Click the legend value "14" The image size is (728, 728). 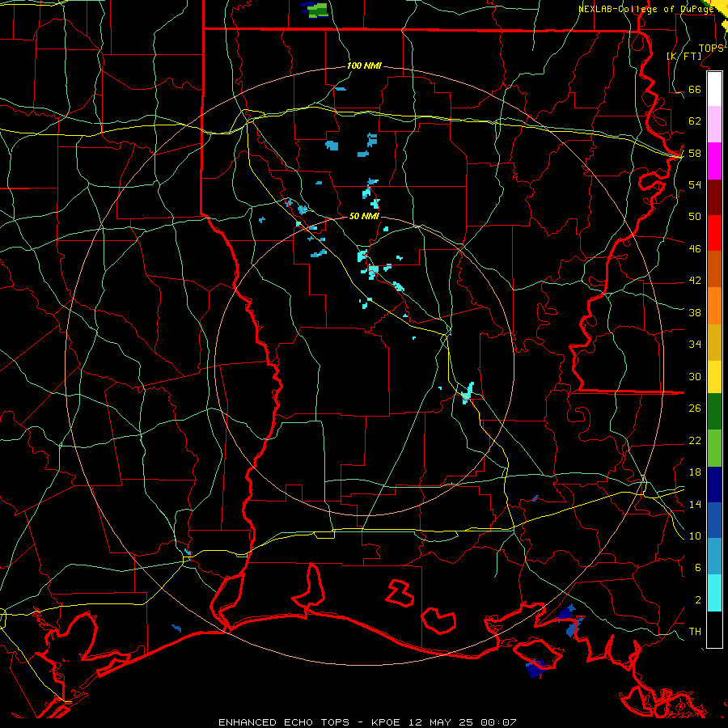click(695, 504)
